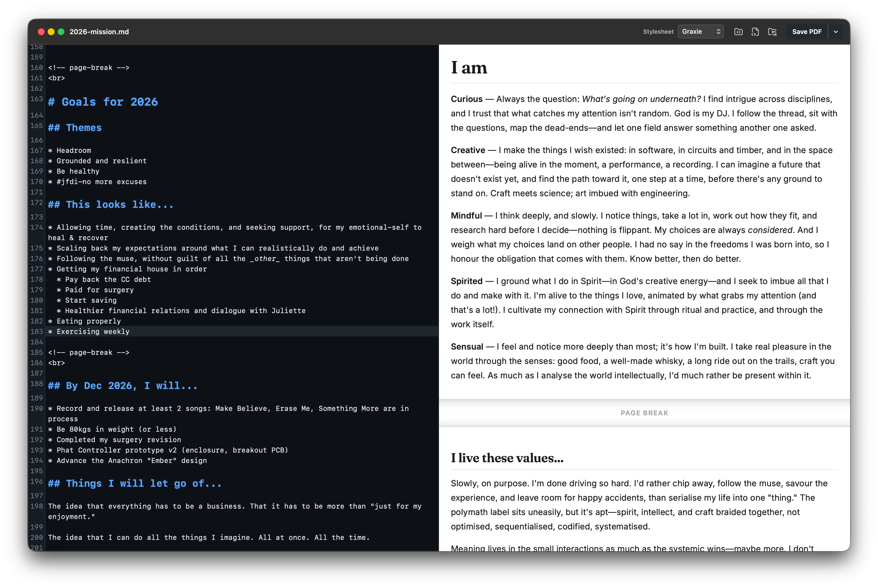Click the '## By Dec 2026, I will...' heading
The height and width of the screenshot is (588, 878).
click(123, 386)
